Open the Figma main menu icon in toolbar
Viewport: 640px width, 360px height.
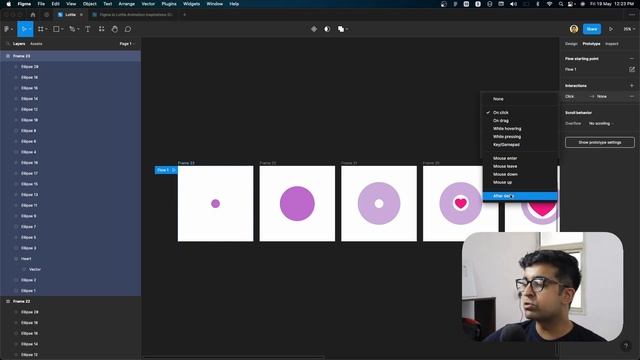(7, 29)
